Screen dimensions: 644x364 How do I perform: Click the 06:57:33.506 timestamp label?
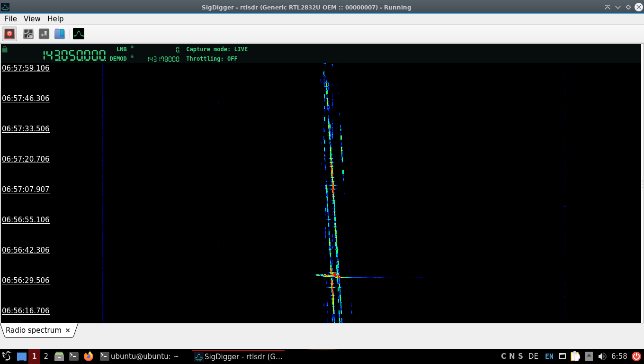point(26,129)
